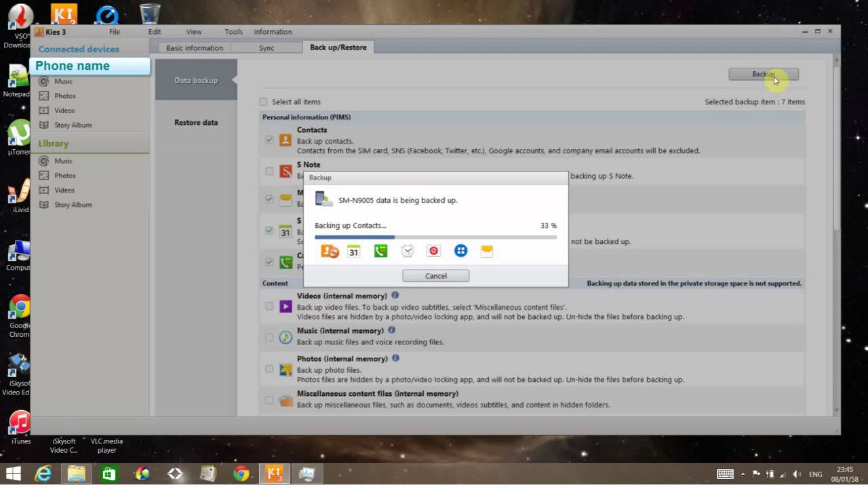Click info icon beside Music (internal memory)
The image size is (868, 488).
point(391,330)
